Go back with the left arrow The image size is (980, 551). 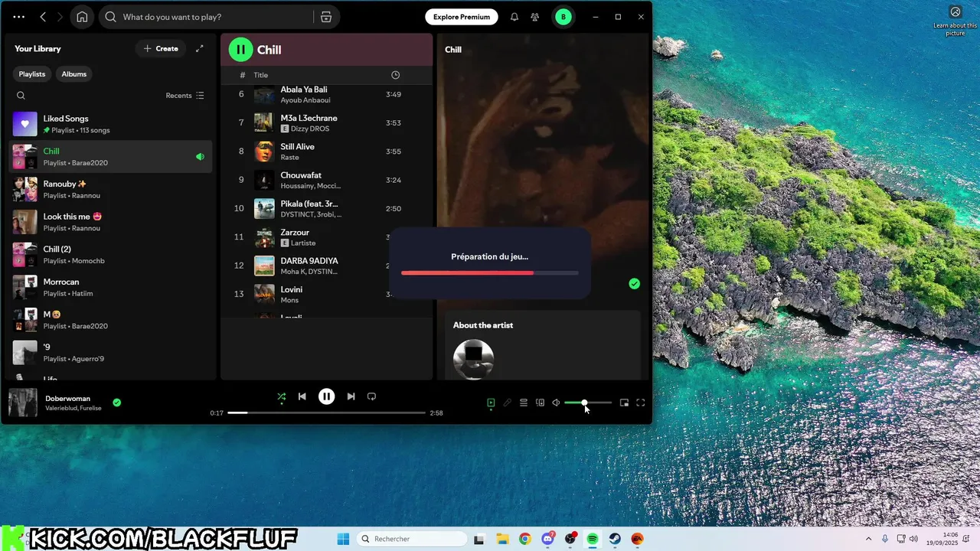tap(43, 17)
